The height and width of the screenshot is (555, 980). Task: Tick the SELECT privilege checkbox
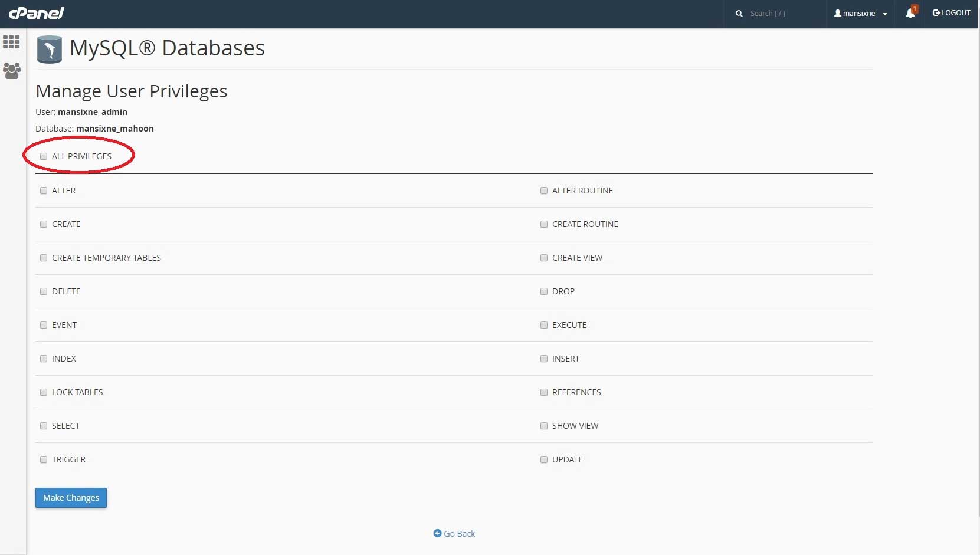point(44,426)
